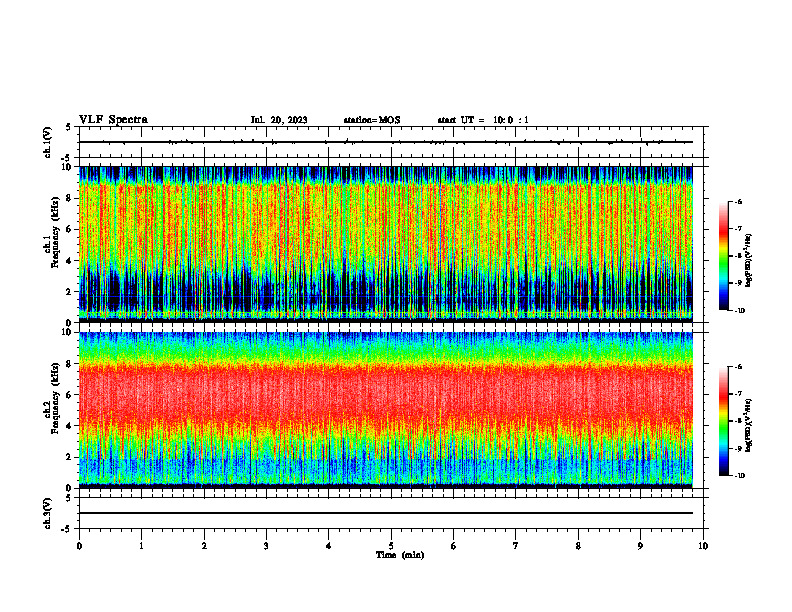Click the "ch.1(V)" waveform axis label
Viewport: 792px width, 612px height.
click(x=48, y=142)
